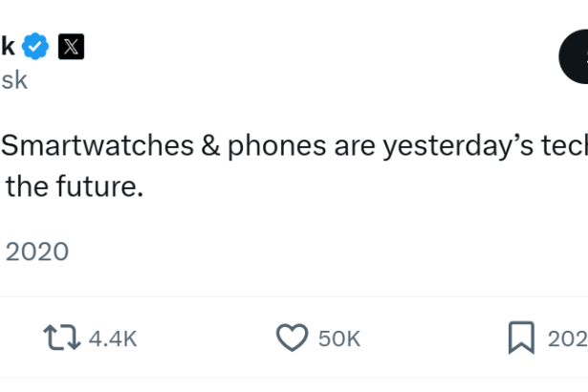Click the 202 bookmark count
588x392 pixels.
coord(566,338)
